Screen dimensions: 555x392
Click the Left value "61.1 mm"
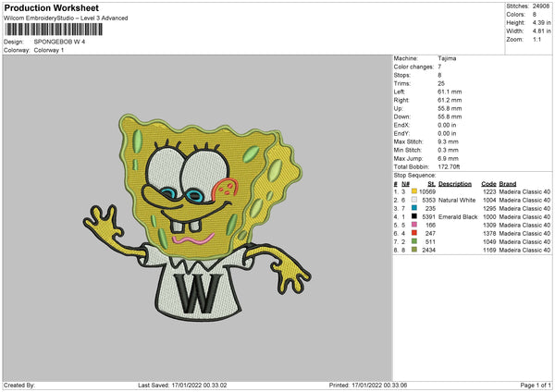click(x=450, y=92)
